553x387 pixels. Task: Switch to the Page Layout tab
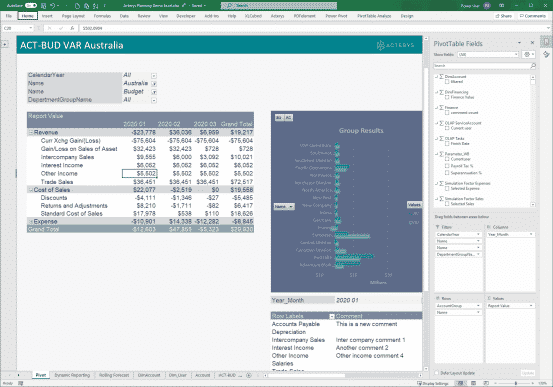coord(73,16)
